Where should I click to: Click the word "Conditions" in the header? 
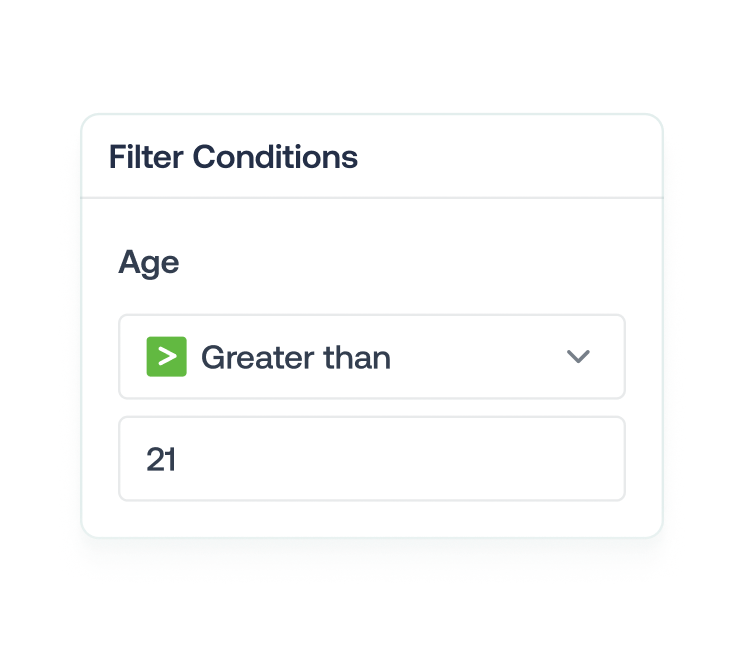[x=275, y=157]
